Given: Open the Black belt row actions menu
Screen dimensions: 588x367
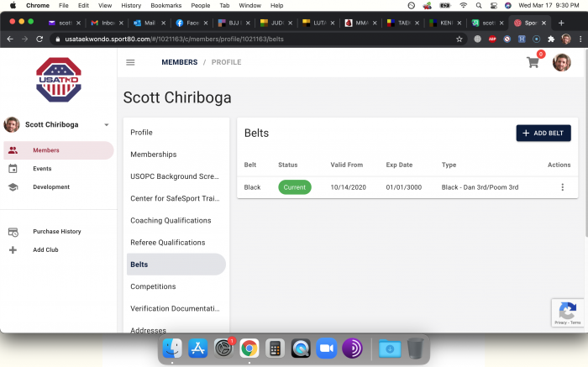Looking at the screenshot, I should coord(562,187).
